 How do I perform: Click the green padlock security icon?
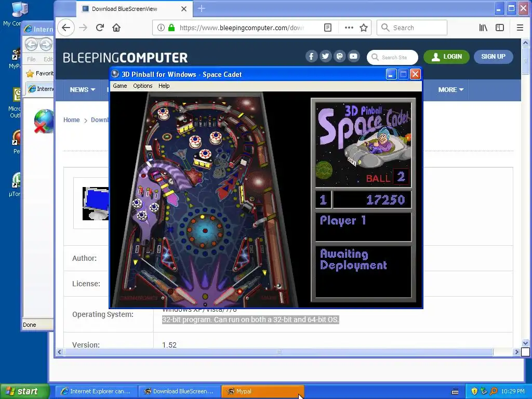pyautogui.click(x=171, y=28)
